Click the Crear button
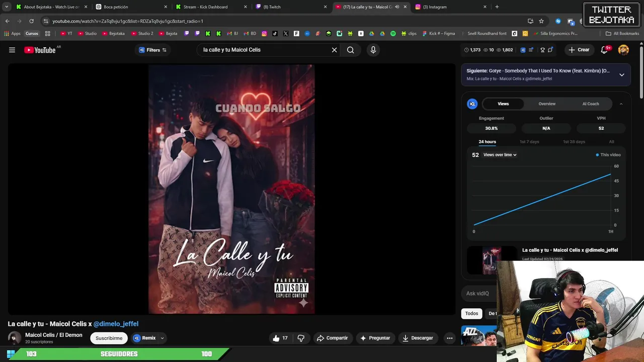Viewport: 644px width, 362px height. click(x=579, y=50)
